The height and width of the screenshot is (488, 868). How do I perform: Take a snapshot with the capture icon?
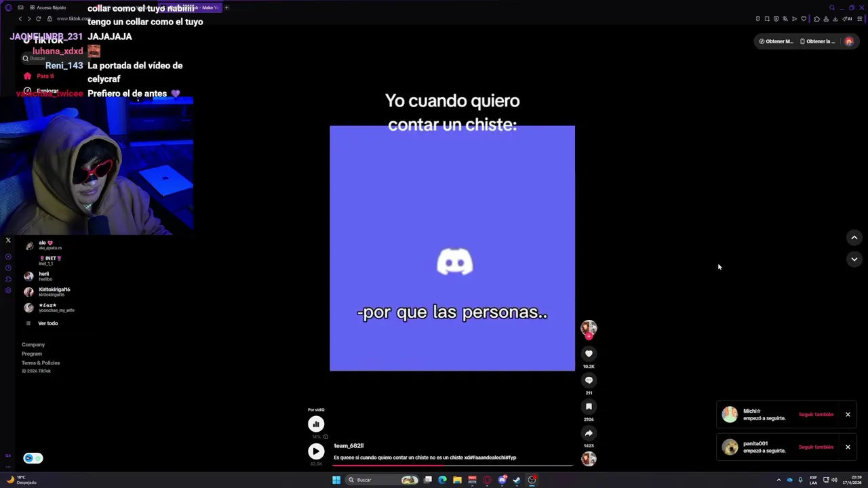[x=767, y=19]
